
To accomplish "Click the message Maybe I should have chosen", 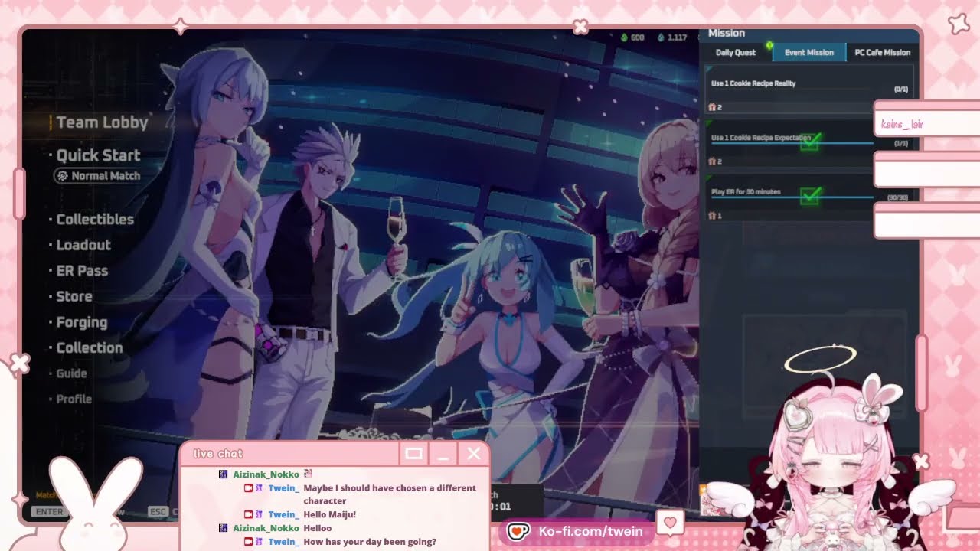I will click(390, 494).
